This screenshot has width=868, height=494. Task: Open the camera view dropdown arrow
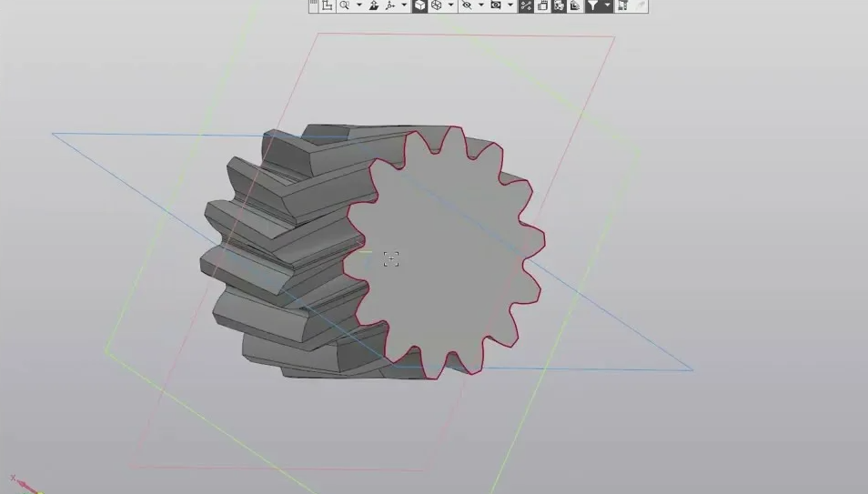tap(510, 5)
